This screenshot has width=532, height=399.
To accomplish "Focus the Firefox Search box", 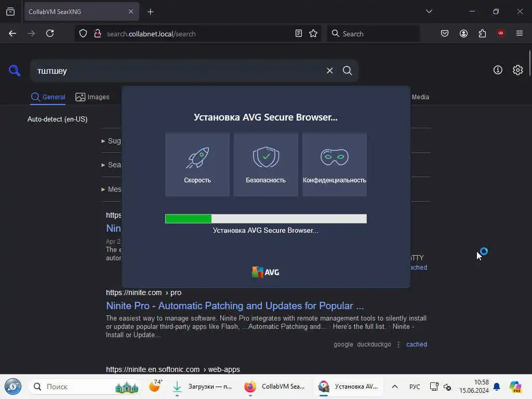I will click(x=373, y=34).
